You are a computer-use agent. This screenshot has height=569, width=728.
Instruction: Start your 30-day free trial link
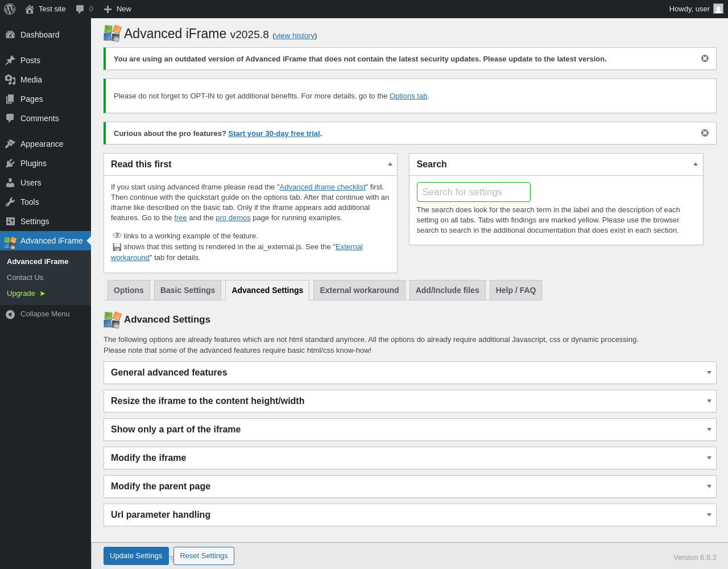point(274,134)
